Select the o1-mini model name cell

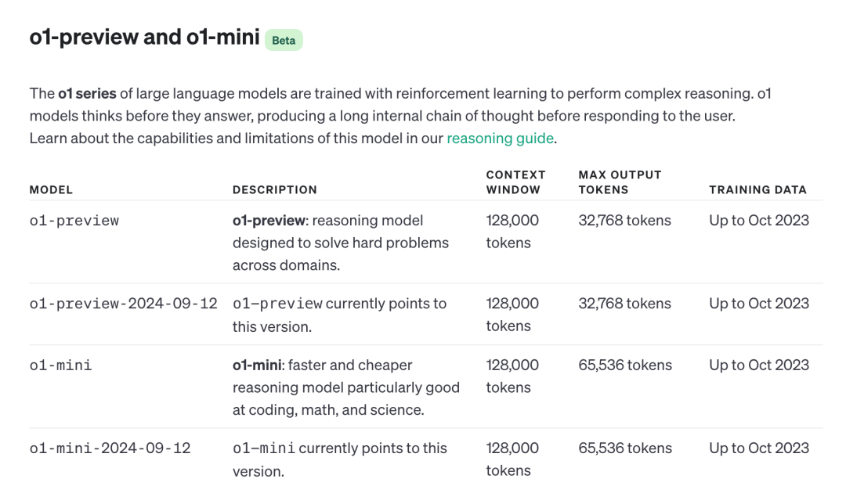coord(61,365)
